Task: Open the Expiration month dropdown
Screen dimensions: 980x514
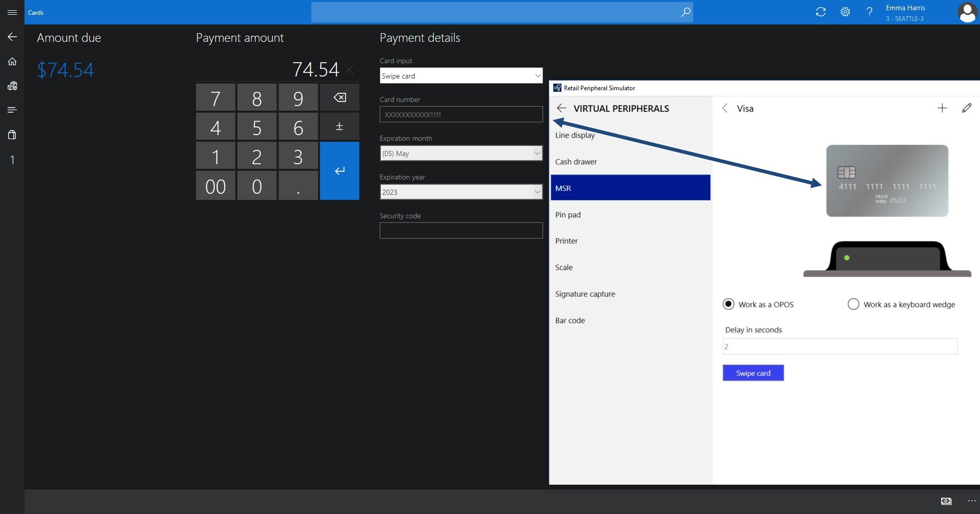Action: click(461, 153)
